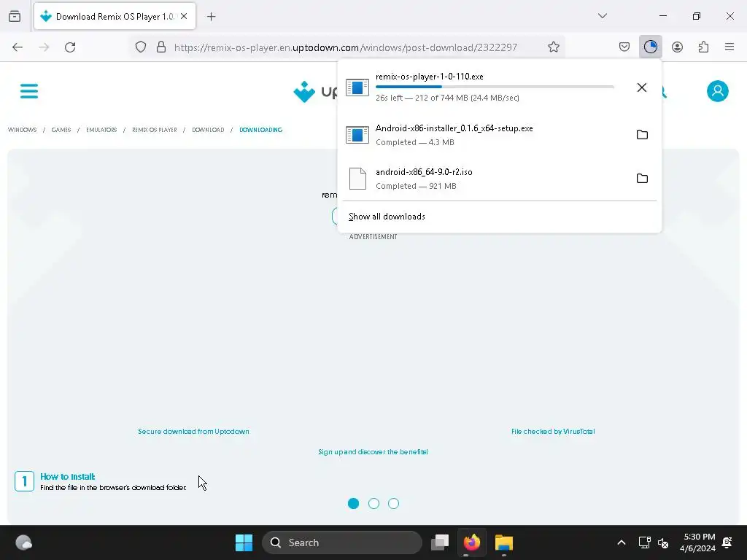Expand the list all tabs chevron
747x560 pixels.
coord(602,16)
